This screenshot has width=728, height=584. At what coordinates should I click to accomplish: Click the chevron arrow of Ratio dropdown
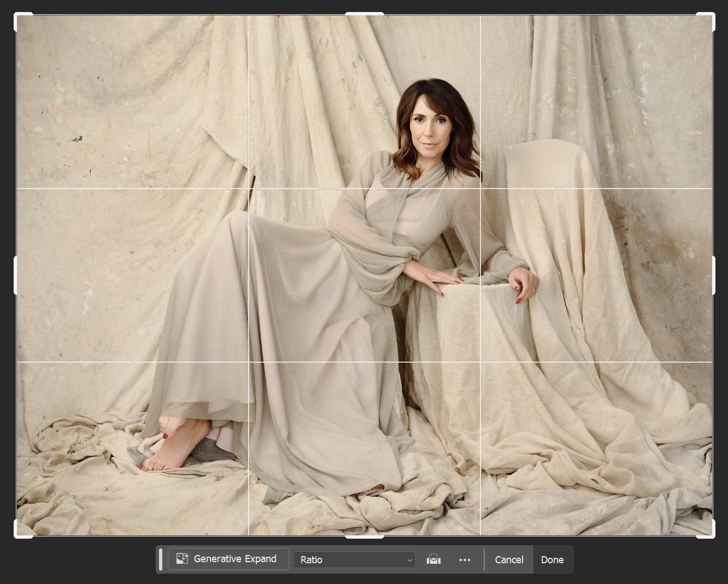[409, 560]
